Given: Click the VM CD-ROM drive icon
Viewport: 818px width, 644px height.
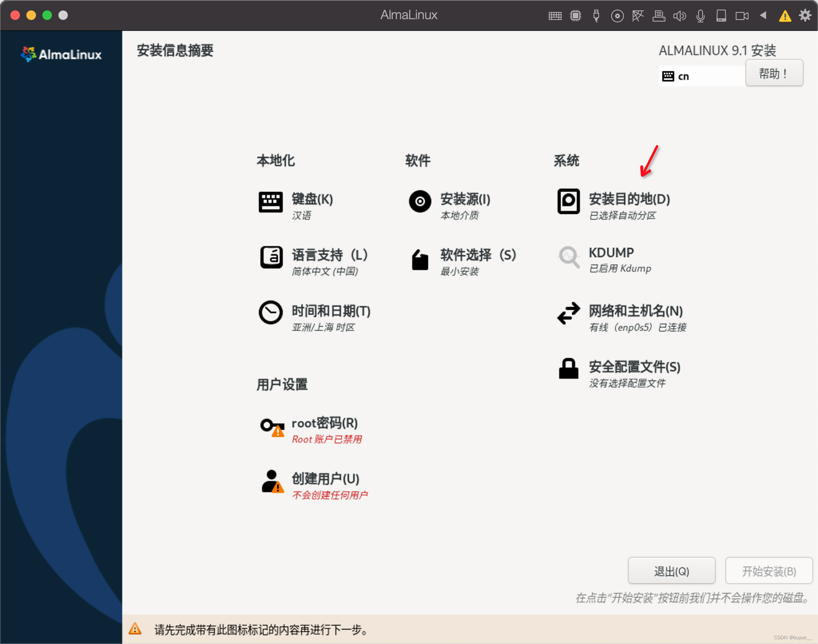Looking at the screenshot, I should tap(617, 15).
